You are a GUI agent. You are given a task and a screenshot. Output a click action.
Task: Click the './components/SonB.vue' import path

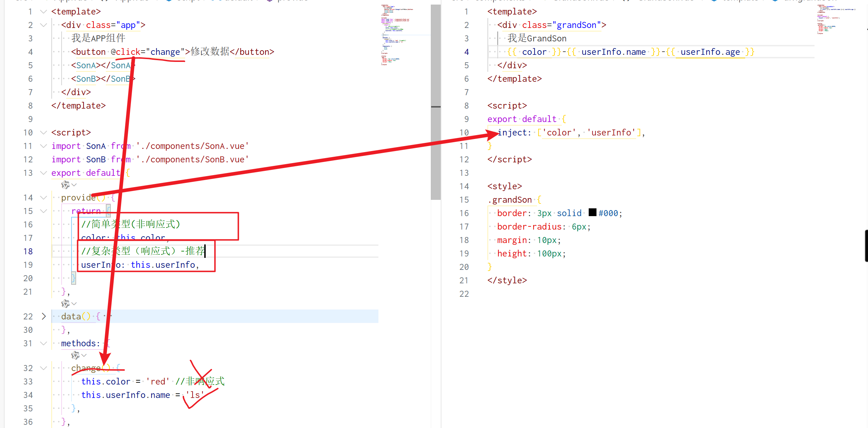(x=192, y=160)
